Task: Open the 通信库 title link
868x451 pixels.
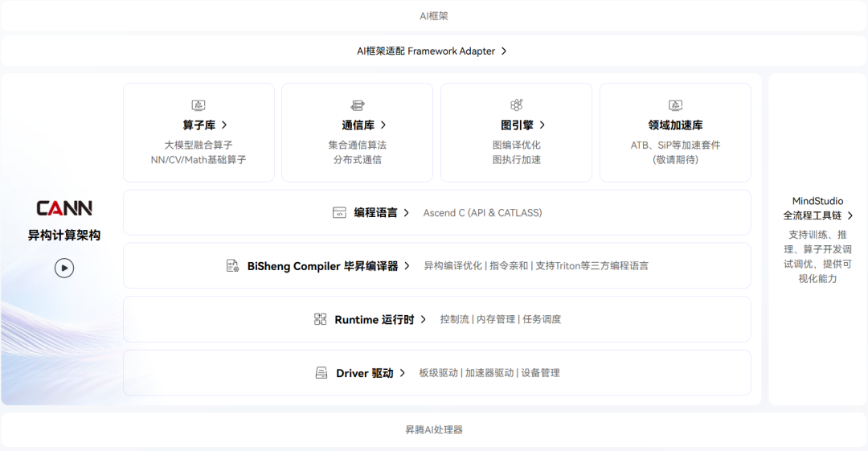Action: pos(358,125)
